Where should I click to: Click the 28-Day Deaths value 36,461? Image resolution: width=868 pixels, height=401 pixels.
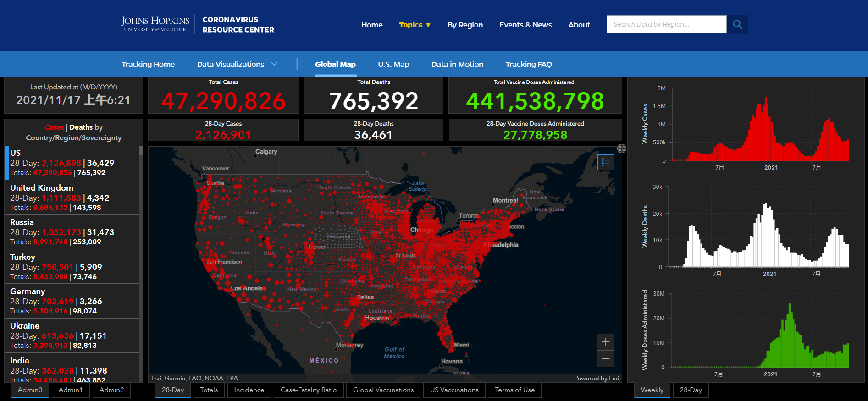click(373, 135)
